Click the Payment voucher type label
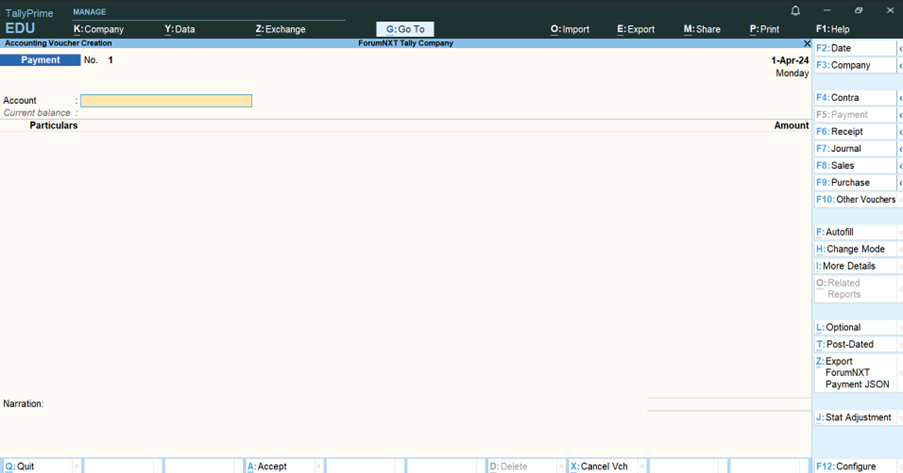This screenshot has height=473, width=903. pos(40,60)
